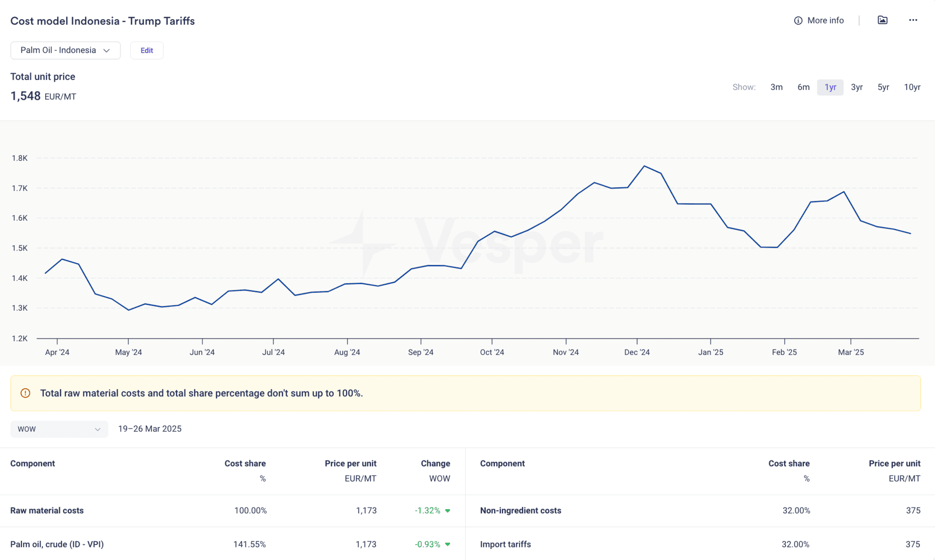The height and width of the screenshot is (560, 935).
Task: Select the 5yr time range
Action: point(883,87)
